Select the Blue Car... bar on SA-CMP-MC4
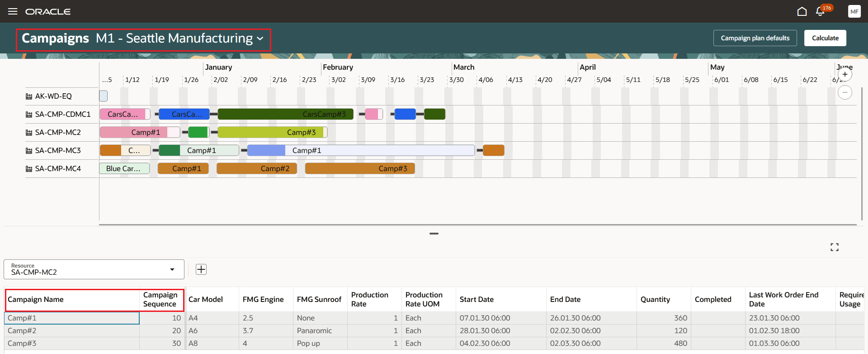This screenshot has height=354, width=868. [124, 168]
